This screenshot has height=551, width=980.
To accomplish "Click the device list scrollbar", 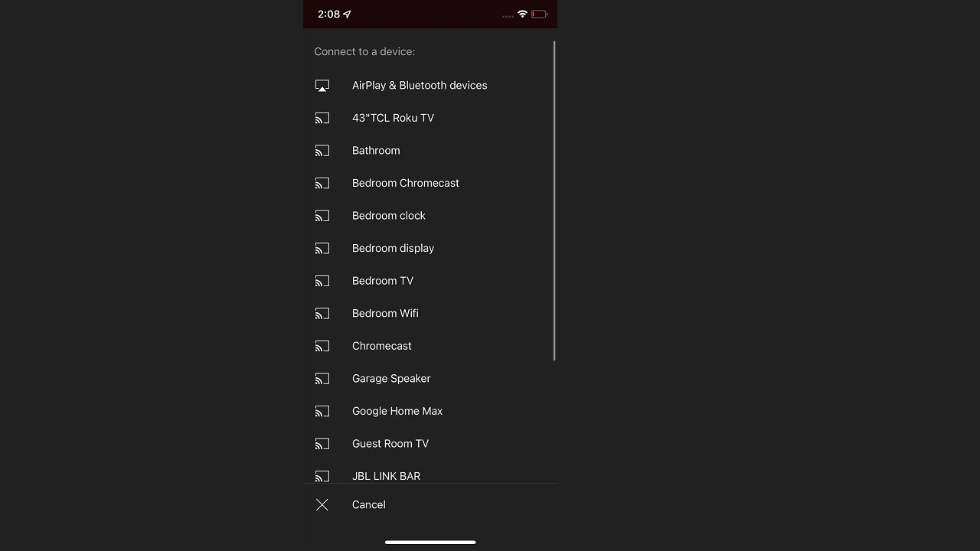I will point(554,201).
